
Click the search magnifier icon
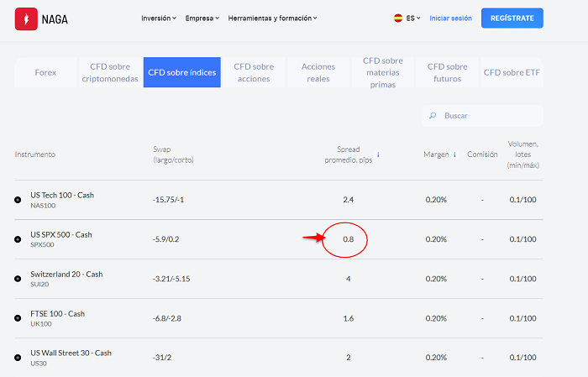tap(433, 115)
